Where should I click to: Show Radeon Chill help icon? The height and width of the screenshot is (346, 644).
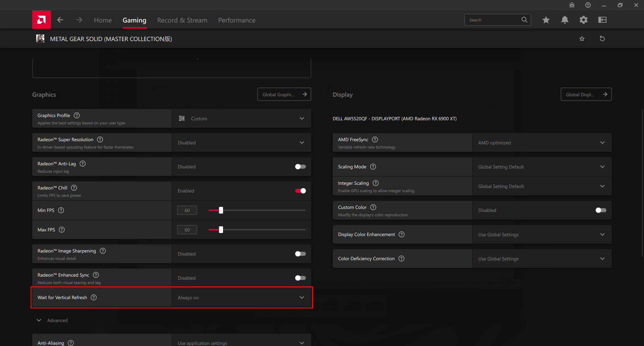tap(74, 188)
